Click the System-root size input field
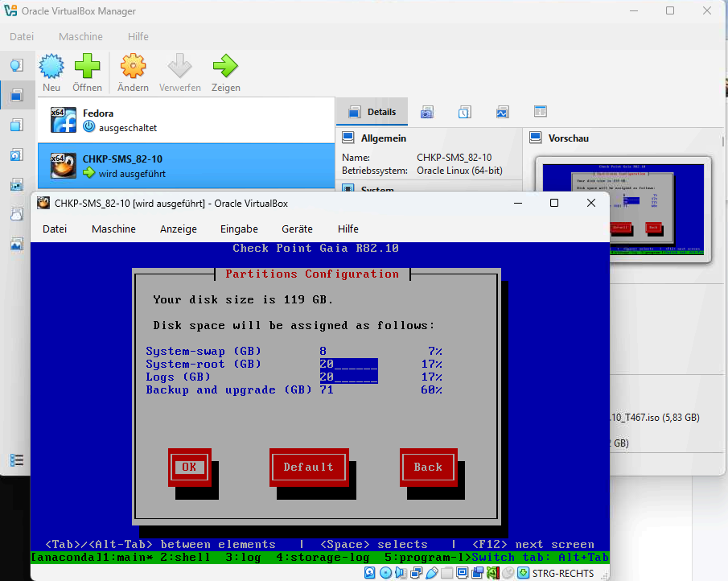This screenshot has width=728, height=581. (x=348, y=364)
